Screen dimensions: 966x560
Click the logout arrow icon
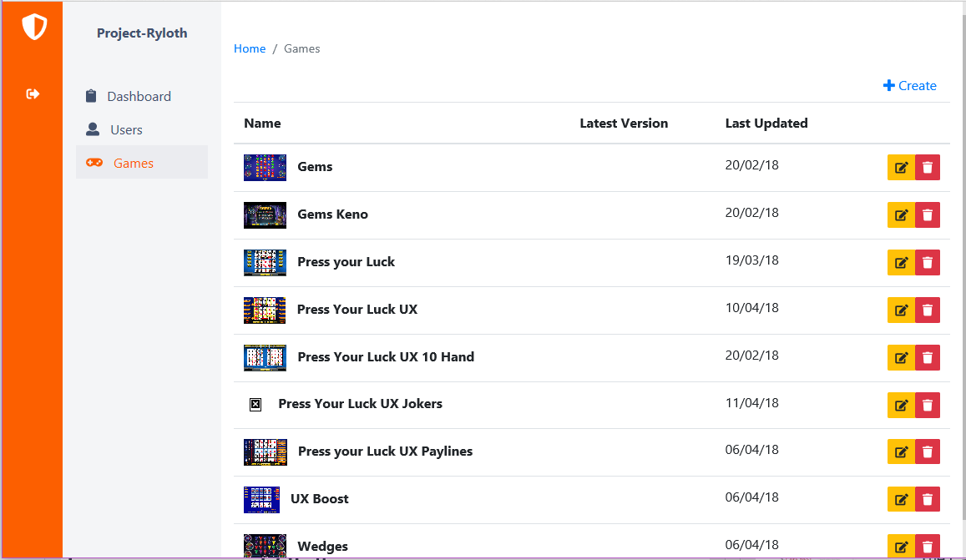click(33, 93)
